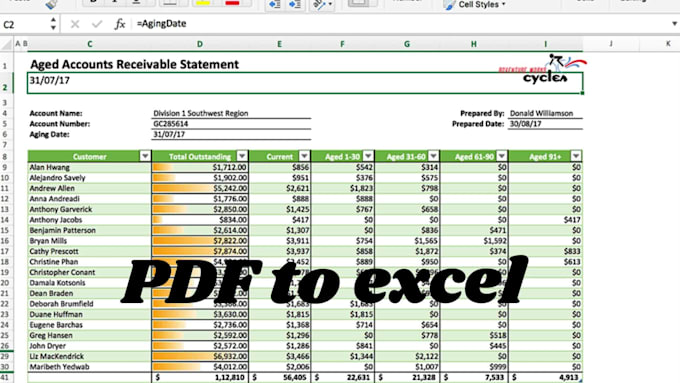Open the Customer column filter dropdown
The width and height of the screenshot is (680, 383).
pyautogui.click(x=145, y=156)
